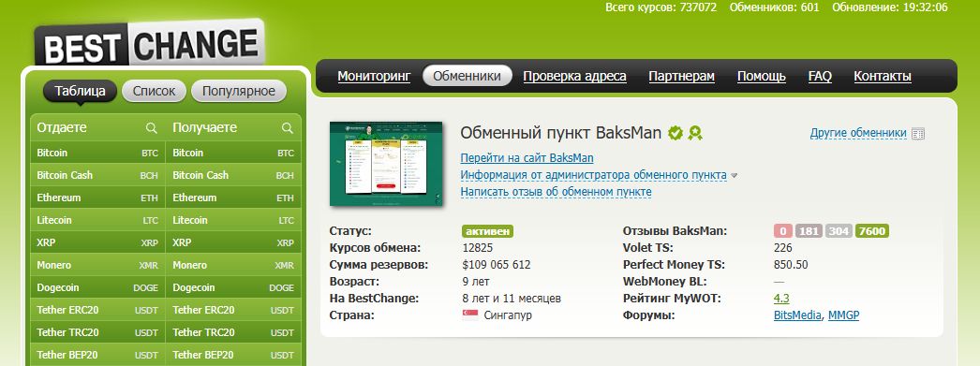Image resolution: width=980 pixels, height=366 pixels.
Task: Click the Обменников: 601 counter
Action: click(775, 7)
